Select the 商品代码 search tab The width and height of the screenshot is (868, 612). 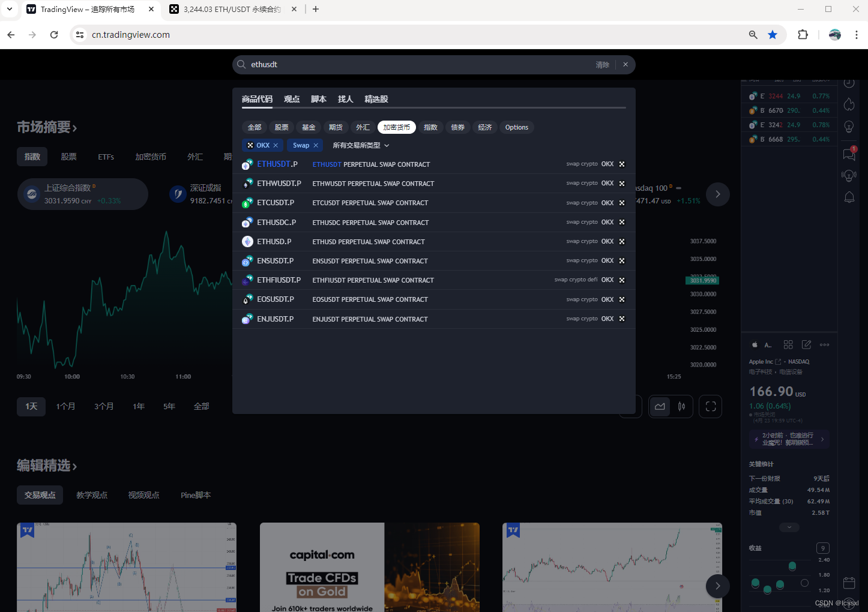click(x=257, y=99)
